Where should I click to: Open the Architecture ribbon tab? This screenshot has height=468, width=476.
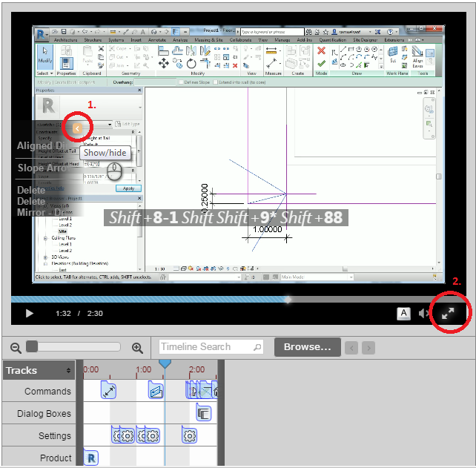(x=65, y=40)
